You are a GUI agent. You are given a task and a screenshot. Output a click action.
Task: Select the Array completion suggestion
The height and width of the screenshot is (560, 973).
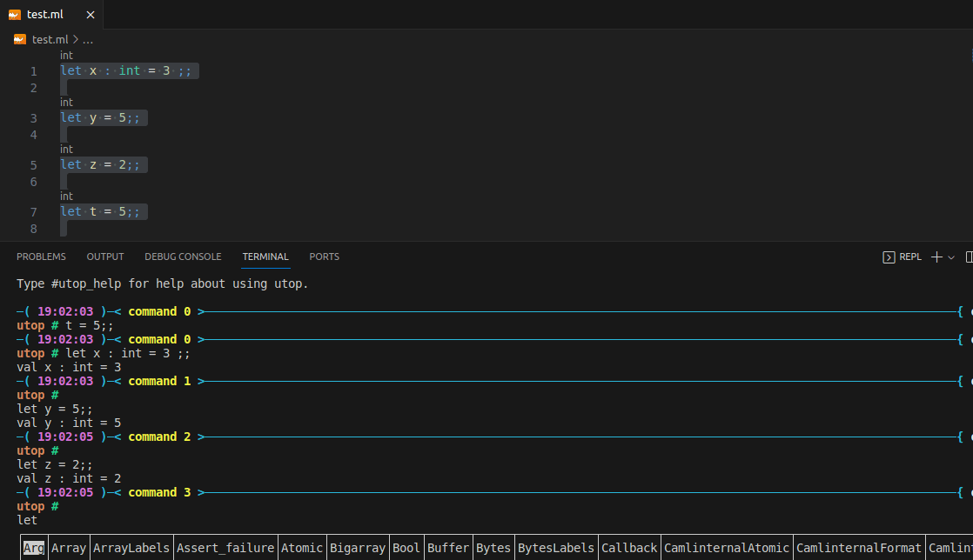coord(69,547)
